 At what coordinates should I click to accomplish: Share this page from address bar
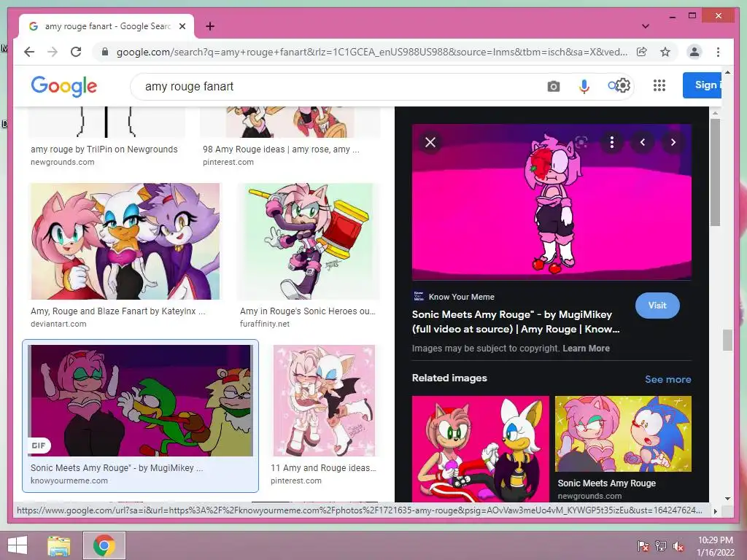coord(642,52)
